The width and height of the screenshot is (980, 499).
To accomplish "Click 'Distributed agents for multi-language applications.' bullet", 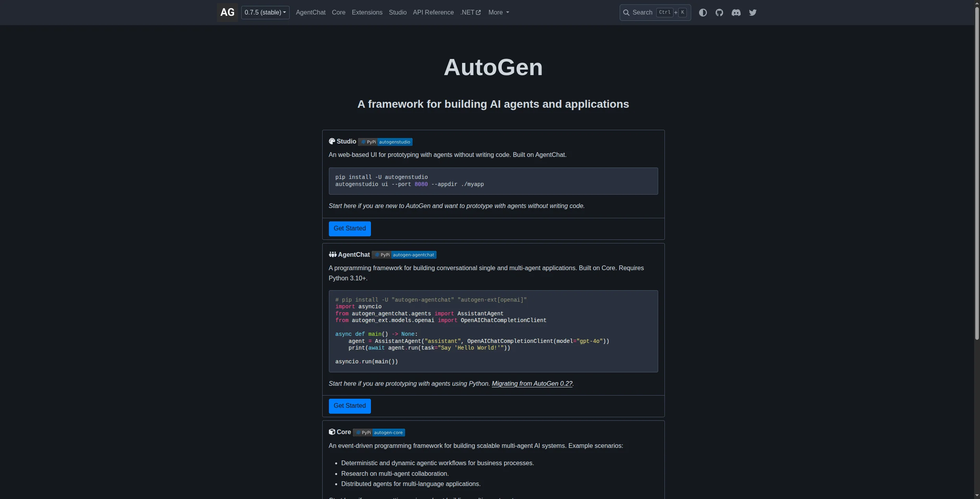I will [x=411, y=484].
